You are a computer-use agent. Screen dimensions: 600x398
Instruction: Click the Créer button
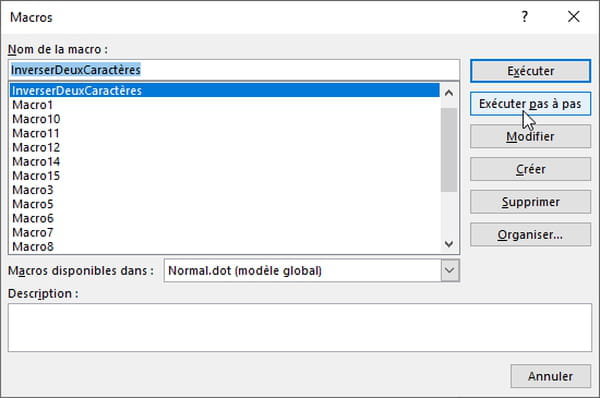(x=530, y=169)
